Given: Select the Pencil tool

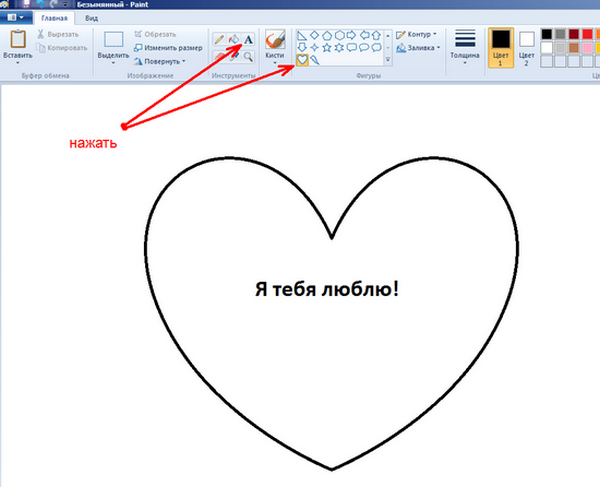Looking at the screenshot, I should (219, 38).
